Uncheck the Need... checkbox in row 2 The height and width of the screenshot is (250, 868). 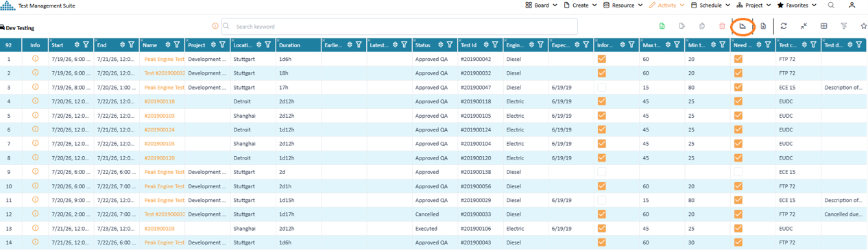pyautogui.click(x=738, y=73)
